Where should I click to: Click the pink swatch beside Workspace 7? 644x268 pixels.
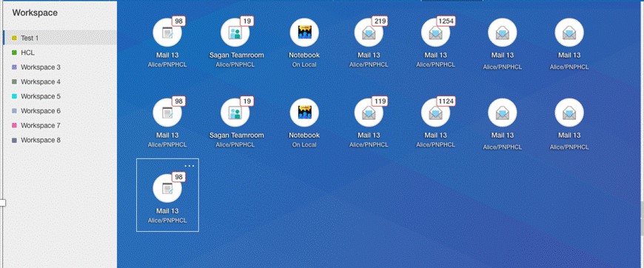(x=14, y=125)
